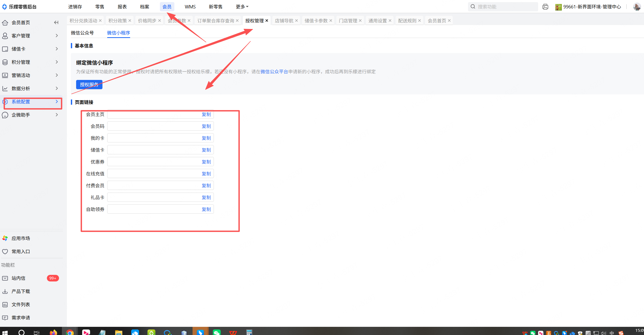
Task: Open the 微信公众平台 link
Action: 274,71
